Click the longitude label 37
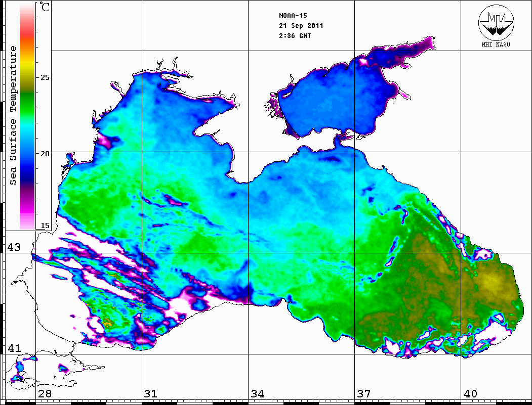 click(364, 394)
